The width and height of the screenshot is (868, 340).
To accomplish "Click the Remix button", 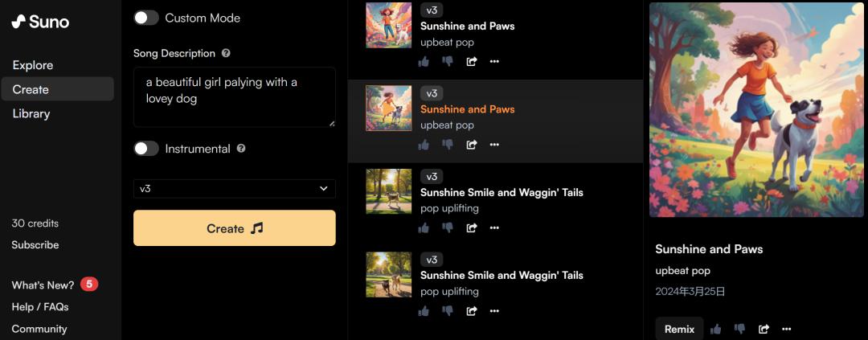I will (679, 329).
